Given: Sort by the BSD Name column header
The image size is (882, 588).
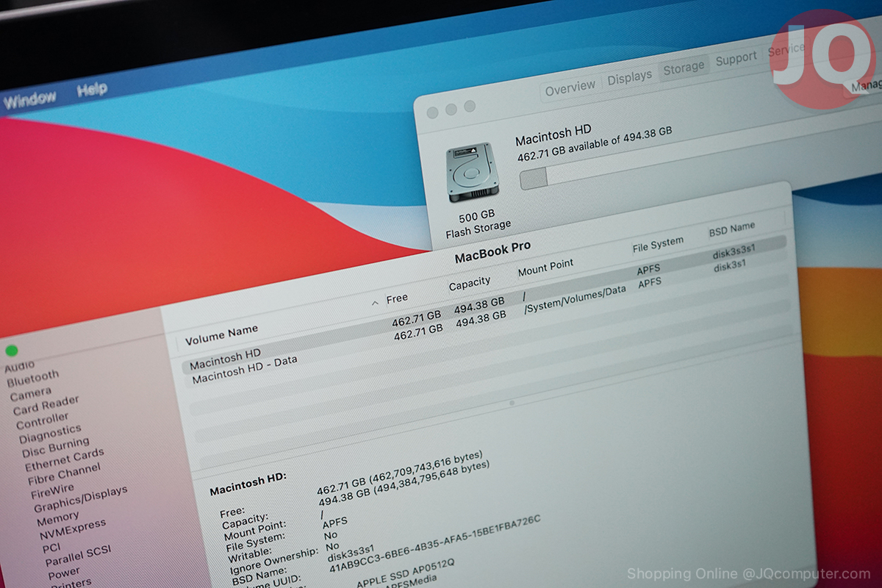Looking at the screenshot, I should pyautogui.click(x=732, y=229).
